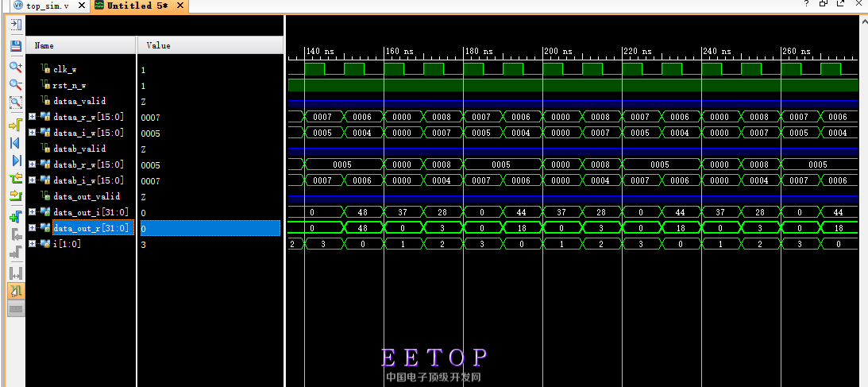This screenshot has height=387, width=868.
Task: Click the greyed-out bottom toolbar icon
Action: tap(16, 308)
